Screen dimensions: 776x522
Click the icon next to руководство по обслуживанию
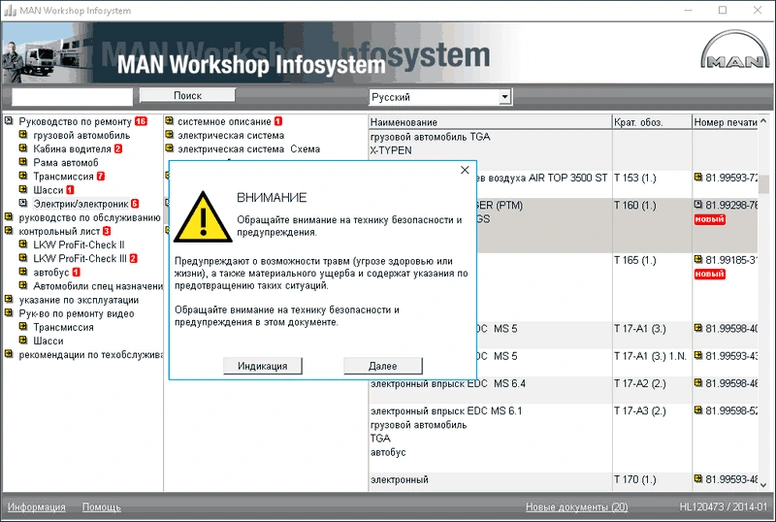[x=8, y=217]
